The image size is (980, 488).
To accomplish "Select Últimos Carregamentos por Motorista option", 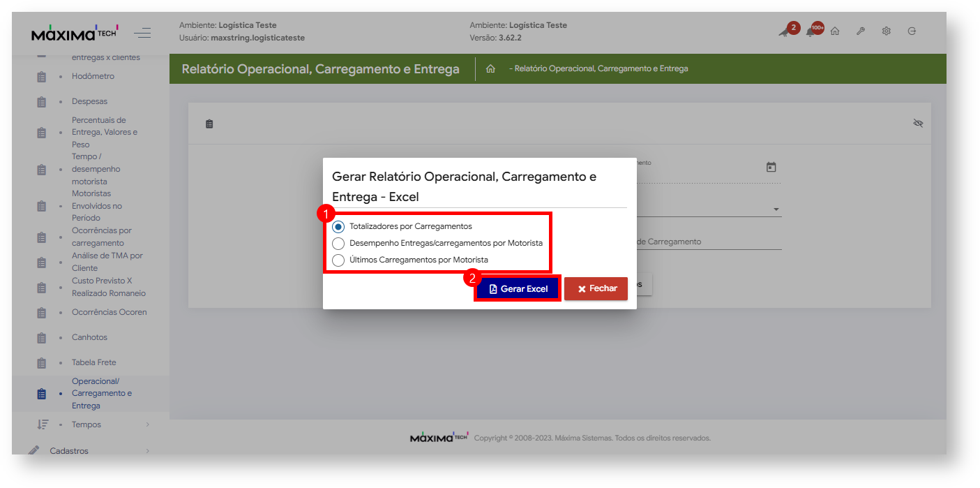I will (x=338, y=260).
